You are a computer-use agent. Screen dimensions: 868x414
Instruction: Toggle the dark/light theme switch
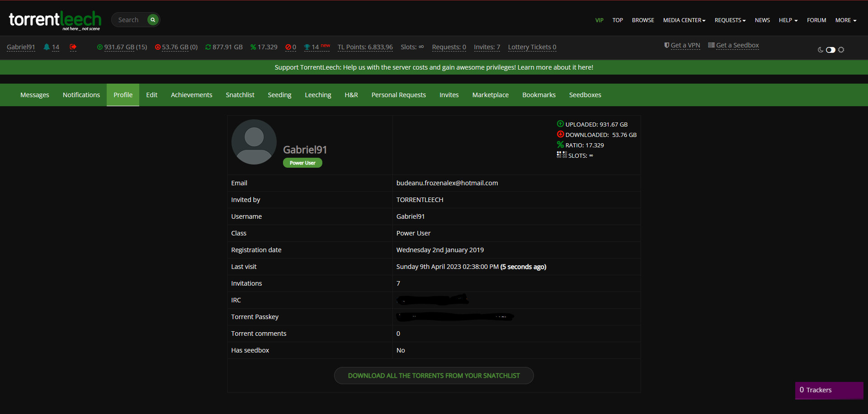point(831,50)
